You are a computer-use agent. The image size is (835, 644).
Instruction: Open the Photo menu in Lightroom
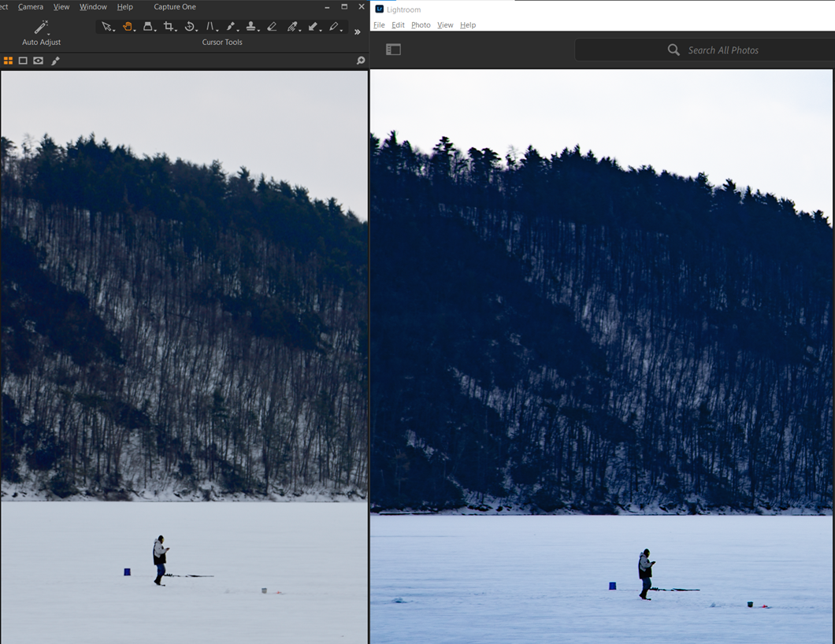421,24
